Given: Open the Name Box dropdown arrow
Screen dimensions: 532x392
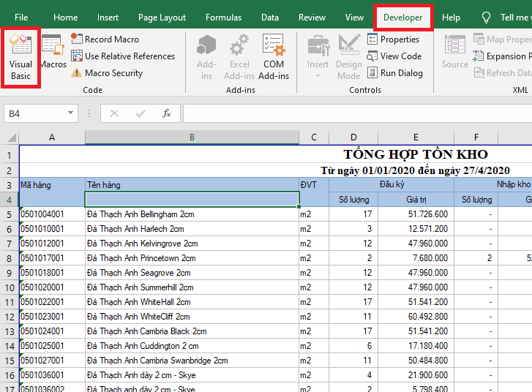Looking at the screenshot, I should (71, 113).
